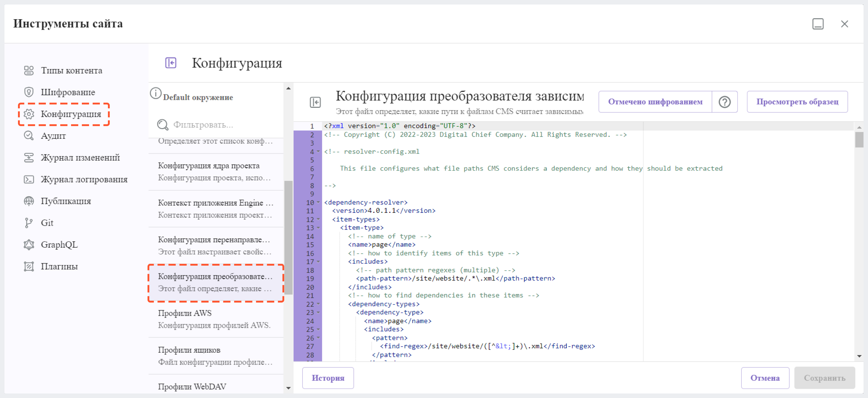Click Сохранить button

point(824,378)
